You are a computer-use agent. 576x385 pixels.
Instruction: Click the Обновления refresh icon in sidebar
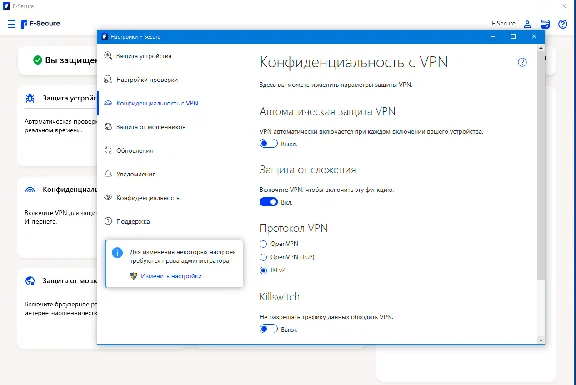pos(108,150)
